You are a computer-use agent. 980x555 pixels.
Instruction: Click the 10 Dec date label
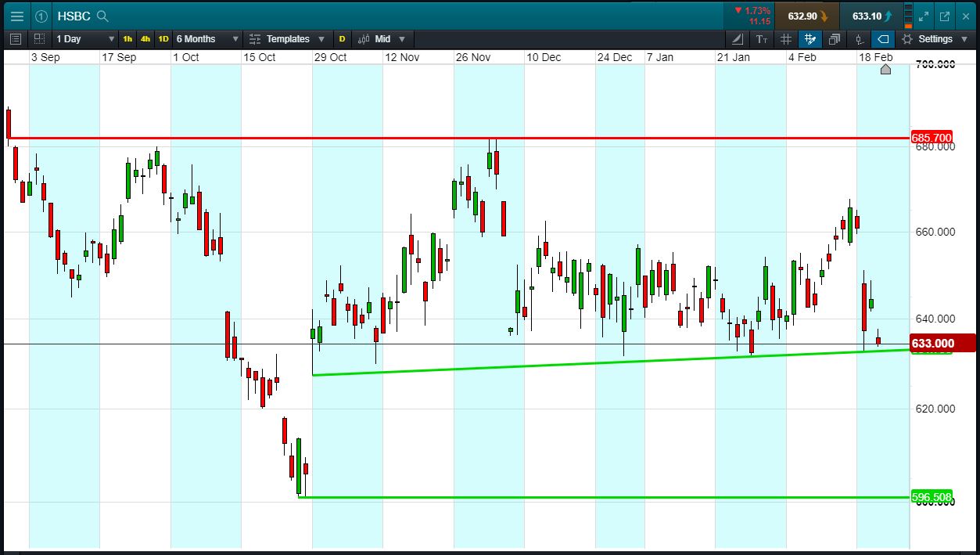[x=544, y=57]
